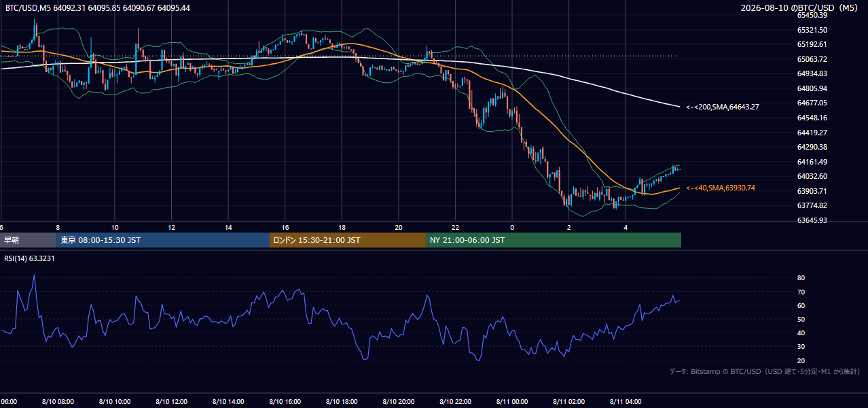Image resolution: width=868 pixels, height=408 pixels.
Task: Click the price axis value 64290.38
Action: [x=812, y=147]
